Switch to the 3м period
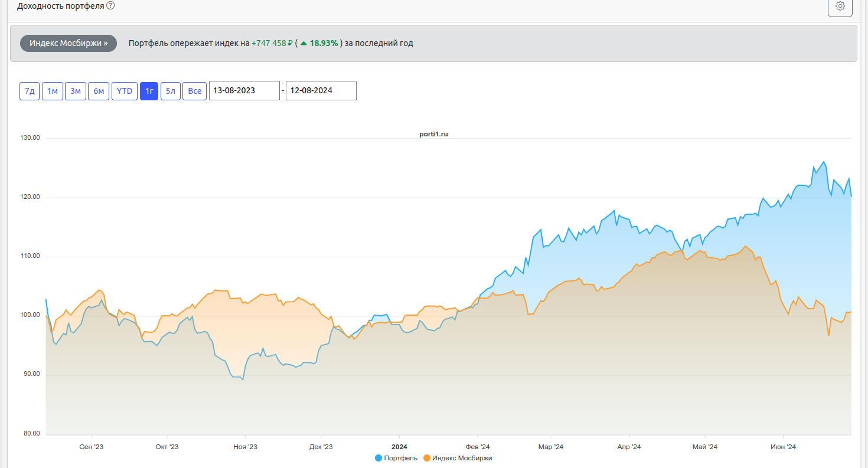The width and height of the screenshot is (868, 468). click(x=76, y=91)
